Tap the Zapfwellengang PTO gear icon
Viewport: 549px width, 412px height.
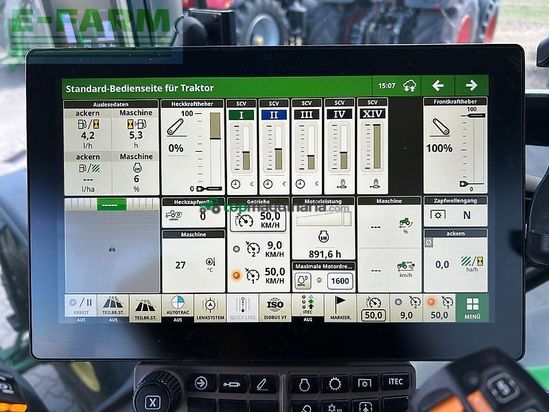(438, 215)
